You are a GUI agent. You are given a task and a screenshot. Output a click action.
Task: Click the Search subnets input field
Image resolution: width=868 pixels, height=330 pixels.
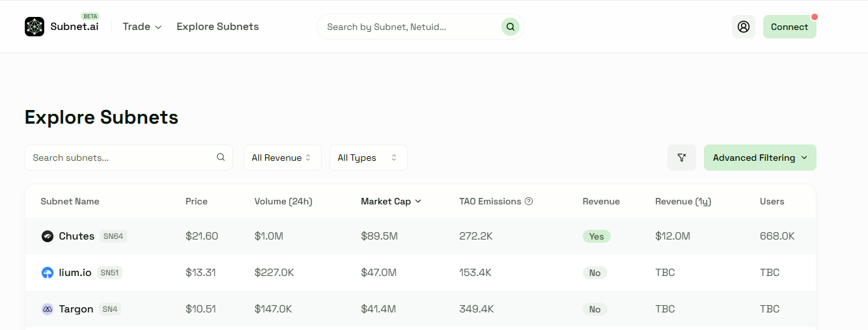tap(120, 158)
